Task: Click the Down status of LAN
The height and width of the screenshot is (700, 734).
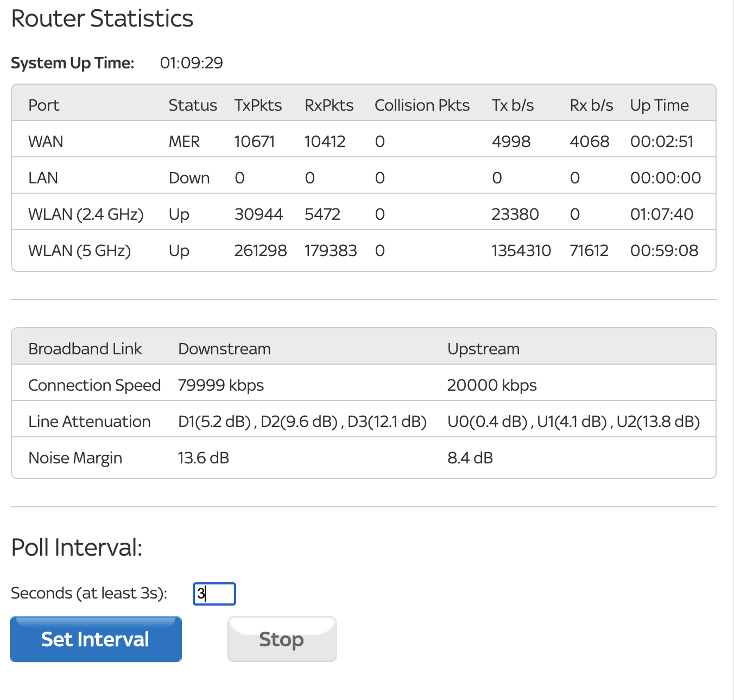Action: 189,178
